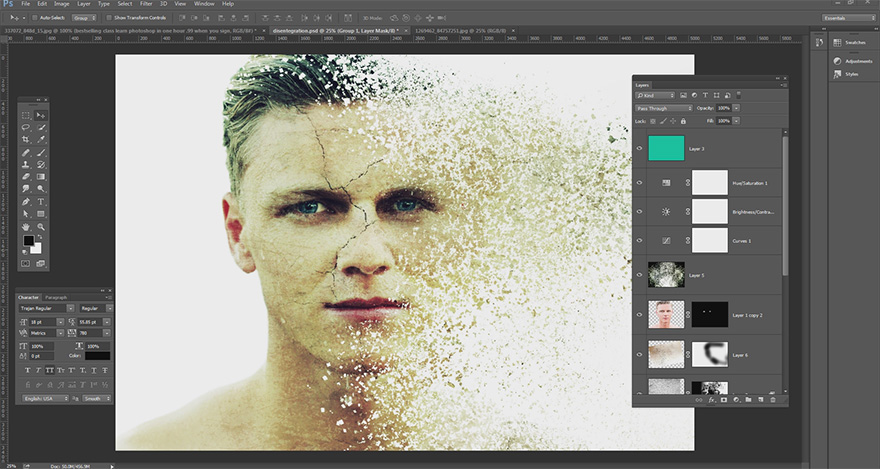Hide Layer 3 with its eye icon

coord(639,149)
